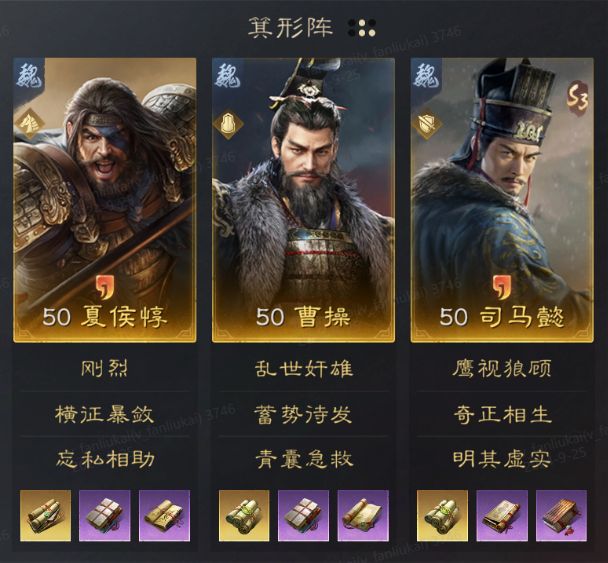608x563 pixels.
Task: Select the 鹰视狼顾 skill
Action: 502,369
